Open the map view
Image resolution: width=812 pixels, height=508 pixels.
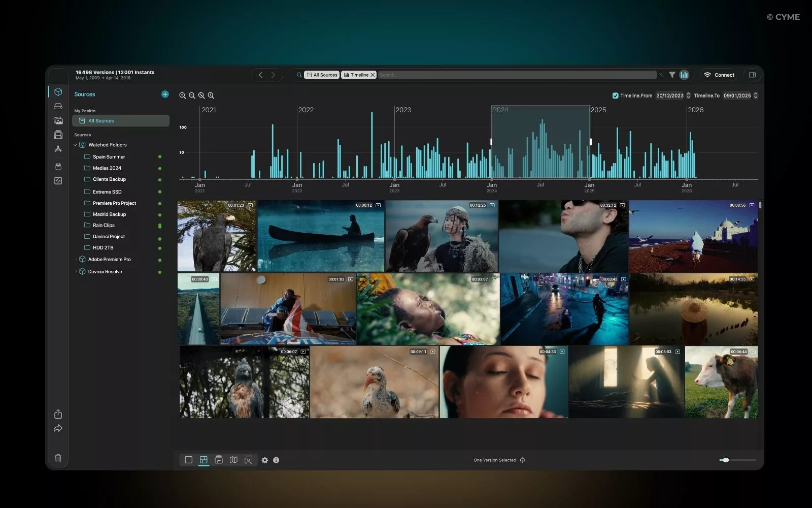(233, 460)
